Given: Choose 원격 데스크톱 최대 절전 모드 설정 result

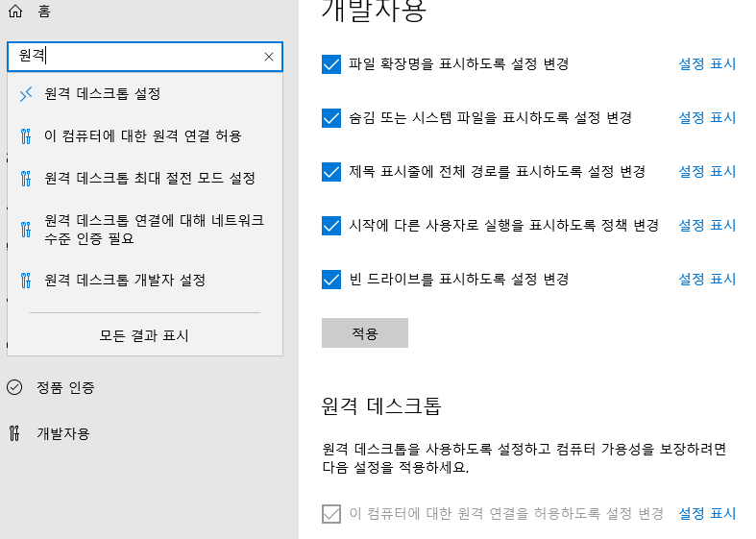Looking at the screenshot, I should pos(145,179).
